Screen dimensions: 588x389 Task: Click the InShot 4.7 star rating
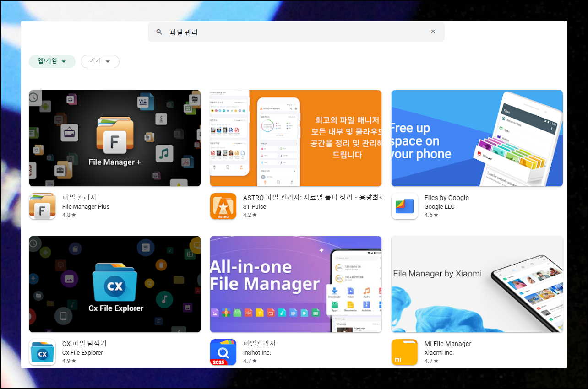pyautogui.click(x=250, y=361)
